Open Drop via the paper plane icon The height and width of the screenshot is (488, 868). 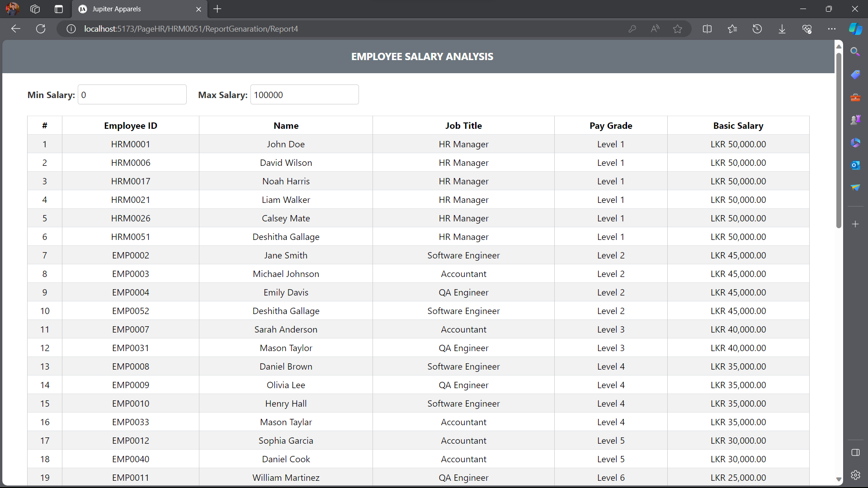pyautogui.click(x=855, y=187)
